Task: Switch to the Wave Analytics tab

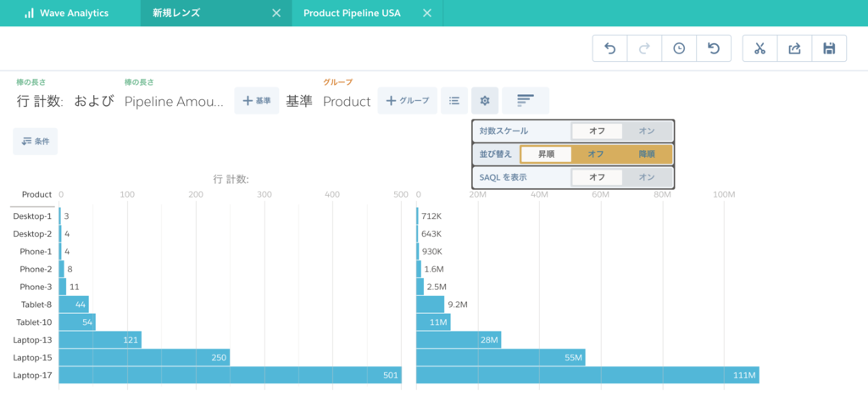Action: tap(70, 14)
